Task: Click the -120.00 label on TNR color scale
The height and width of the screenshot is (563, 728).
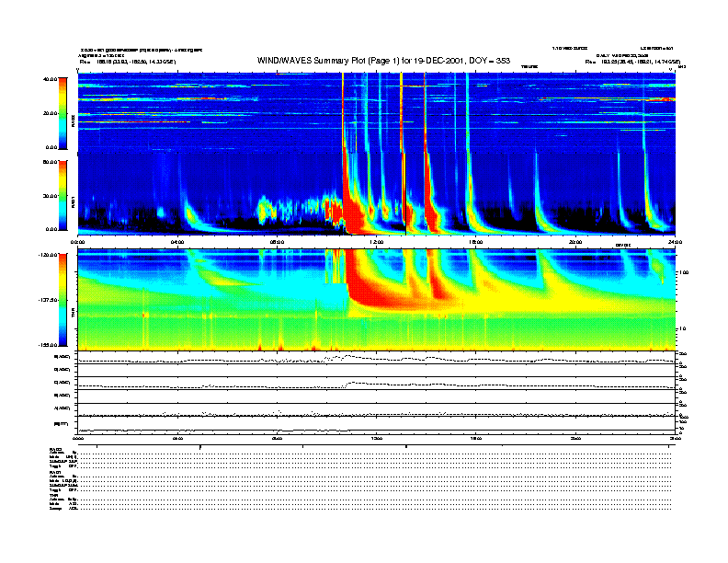Action: tap(48, 255)
